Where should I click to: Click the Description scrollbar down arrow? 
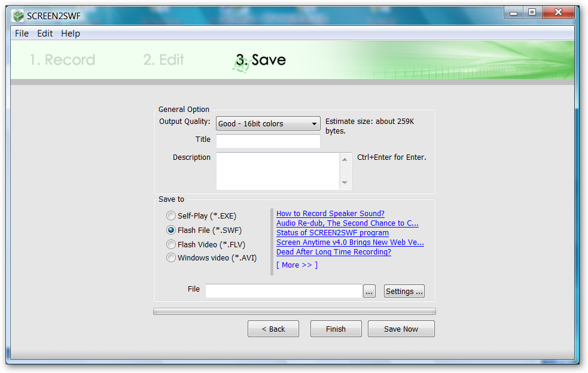coord(345,183)
